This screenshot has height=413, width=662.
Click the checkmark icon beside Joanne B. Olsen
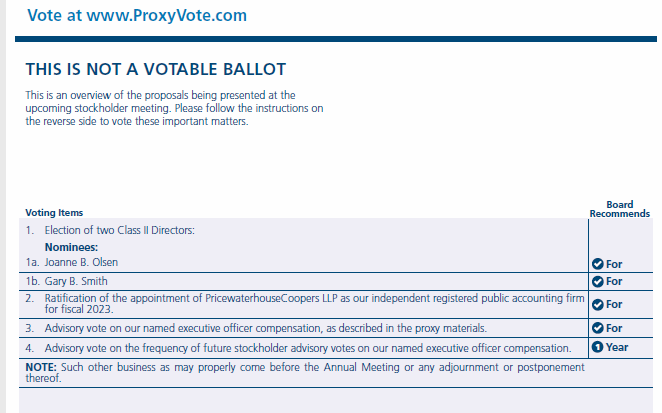598,264
